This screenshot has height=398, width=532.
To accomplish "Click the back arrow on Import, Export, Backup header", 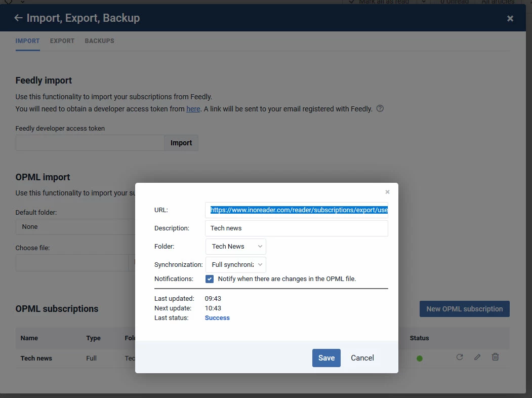I will 18,18.
